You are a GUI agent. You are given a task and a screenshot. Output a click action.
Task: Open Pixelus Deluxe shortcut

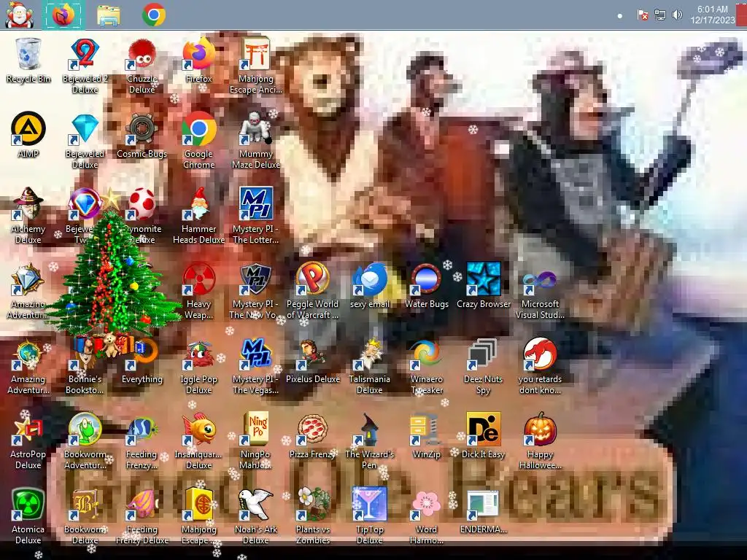coord(312,360)
